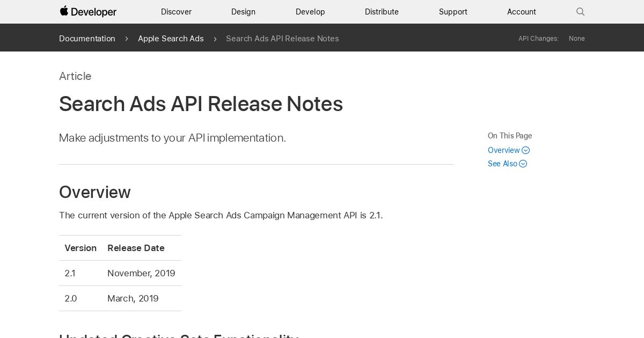Click the Search Ads API Release Notes breadcrumb
Screen dimensions: 644x338
click(282, 39)
